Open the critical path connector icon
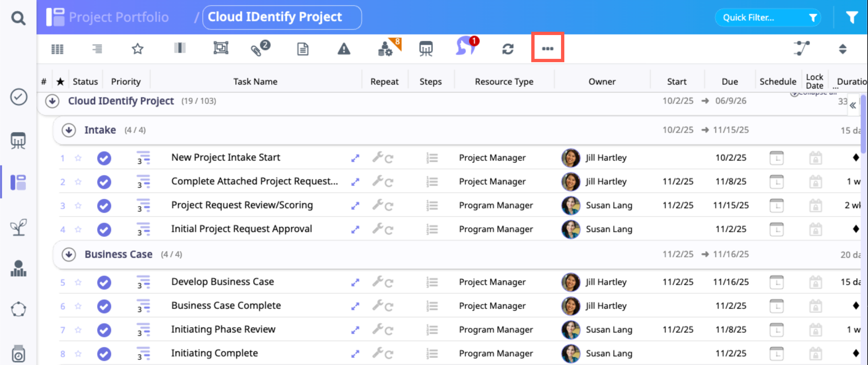This screenshot has height=365, width=868. 802,49
